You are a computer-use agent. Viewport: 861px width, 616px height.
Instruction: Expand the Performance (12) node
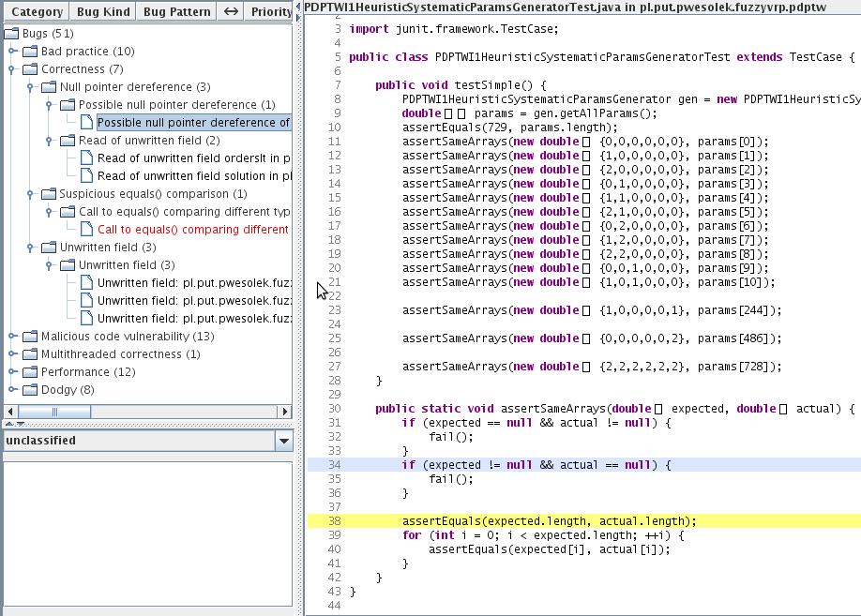click(12, 371)
